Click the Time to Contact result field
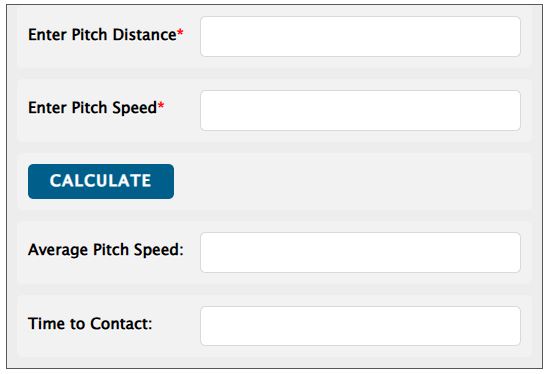 point(360,326)
